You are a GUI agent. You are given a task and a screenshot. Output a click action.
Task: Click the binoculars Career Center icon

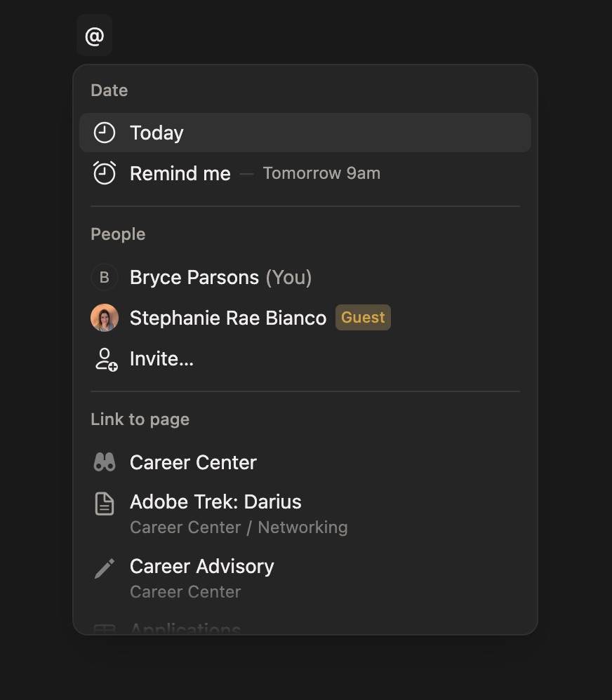[105, 462]
